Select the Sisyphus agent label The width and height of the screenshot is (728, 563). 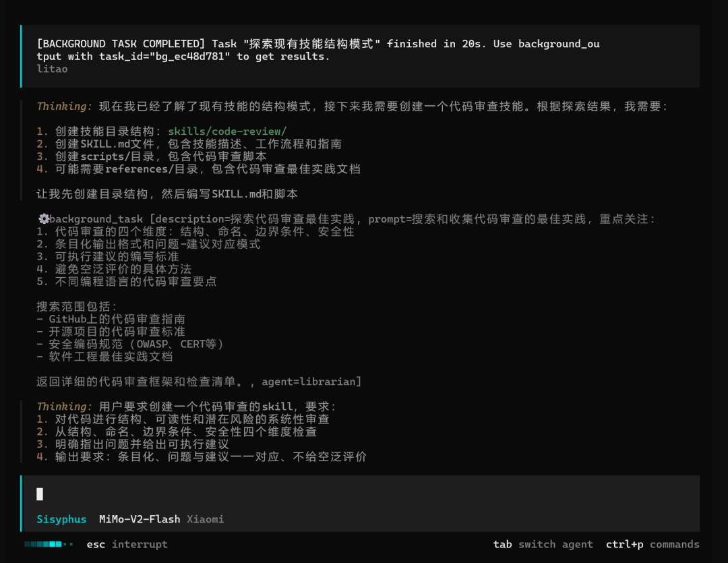point(61,519)
